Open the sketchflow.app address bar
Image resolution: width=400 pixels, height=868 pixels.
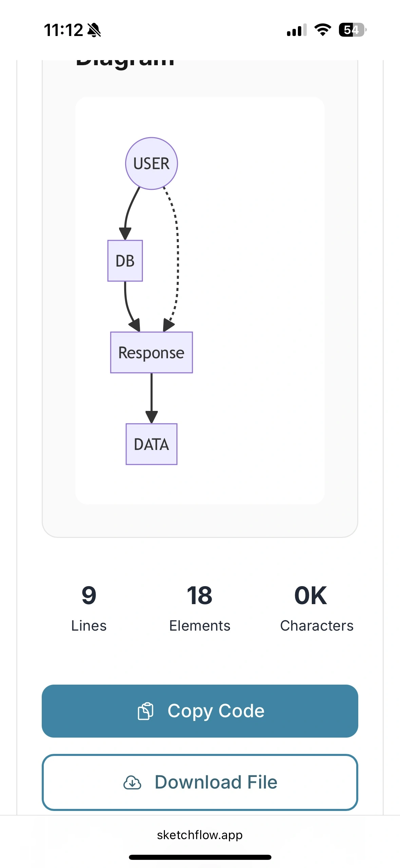point(200,835)
